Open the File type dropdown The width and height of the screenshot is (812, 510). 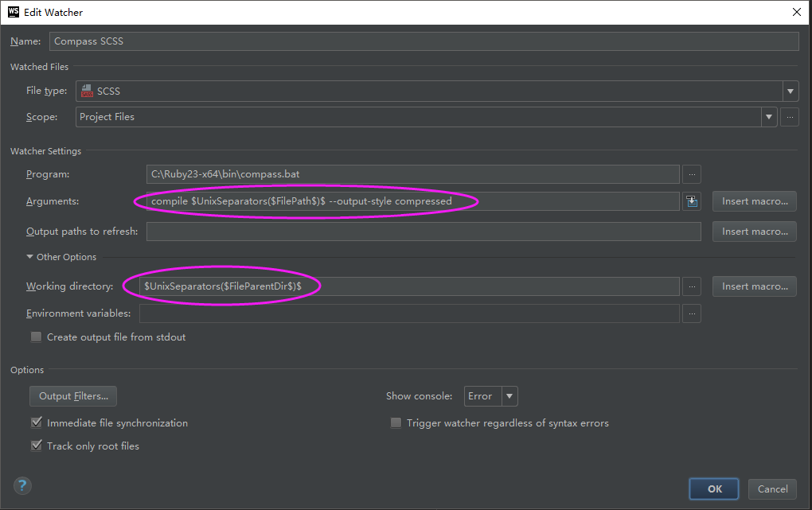pos(790,91)
